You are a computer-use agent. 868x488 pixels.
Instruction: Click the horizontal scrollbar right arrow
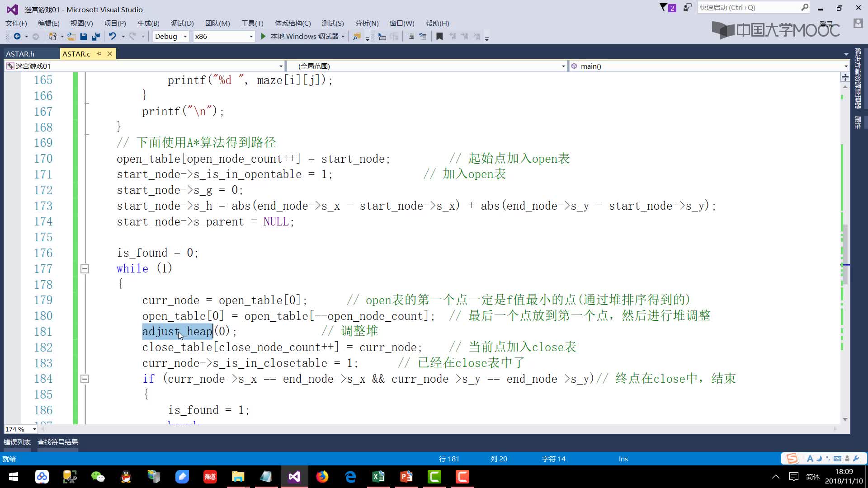[x=835, y=429]
